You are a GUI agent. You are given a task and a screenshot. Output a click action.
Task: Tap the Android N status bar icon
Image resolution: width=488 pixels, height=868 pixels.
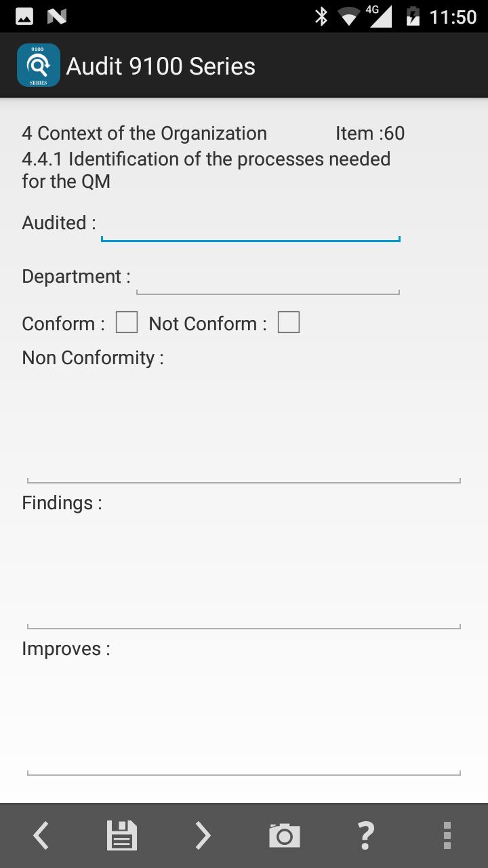[56, 15]
